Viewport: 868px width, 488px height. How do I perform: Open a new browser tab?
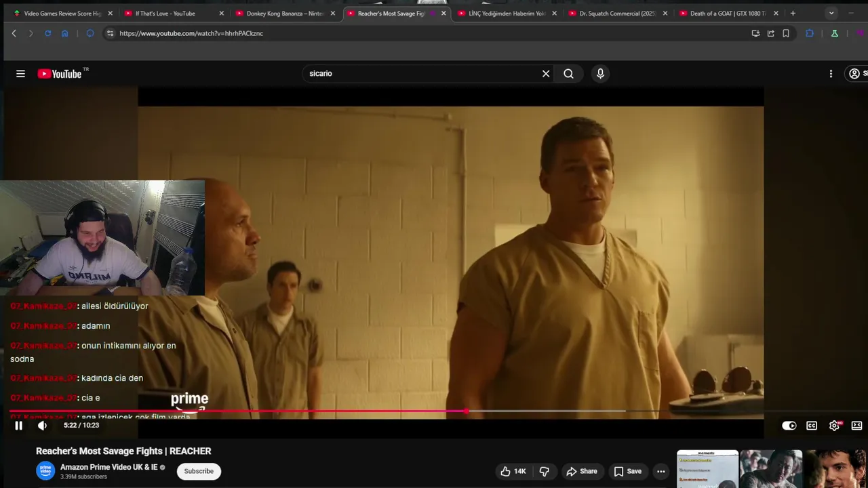793,14
